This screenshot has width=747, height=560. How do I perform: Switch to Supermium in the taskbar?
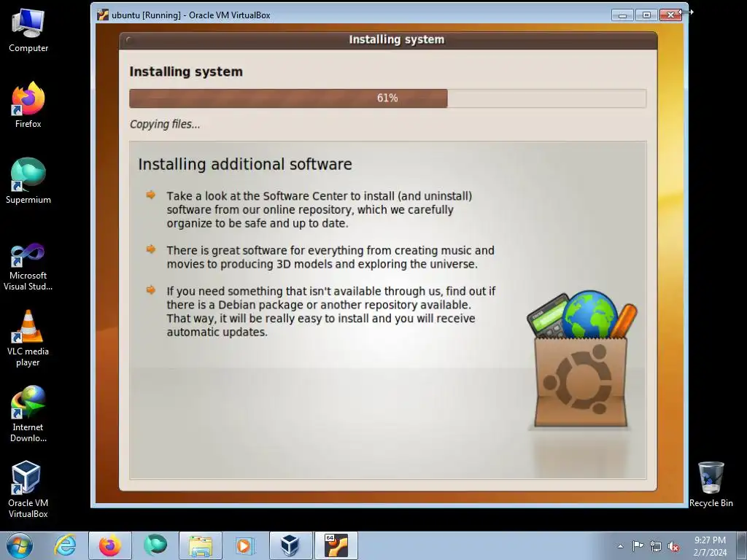155,545
